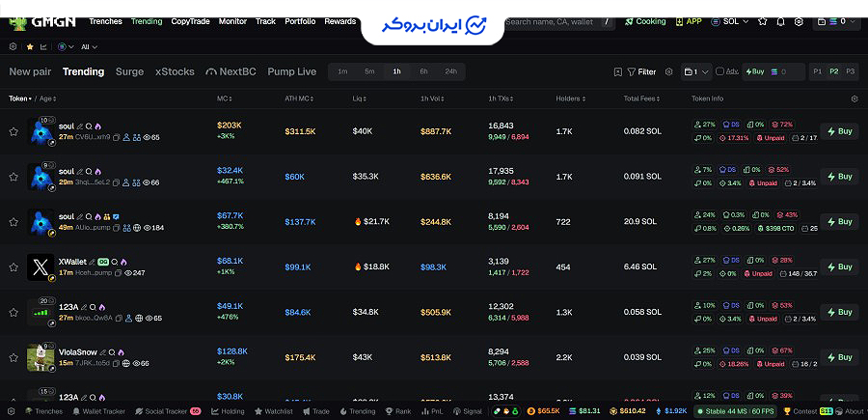
Task: Click Buy on the $203K soul row
Action: click(839, 131)
